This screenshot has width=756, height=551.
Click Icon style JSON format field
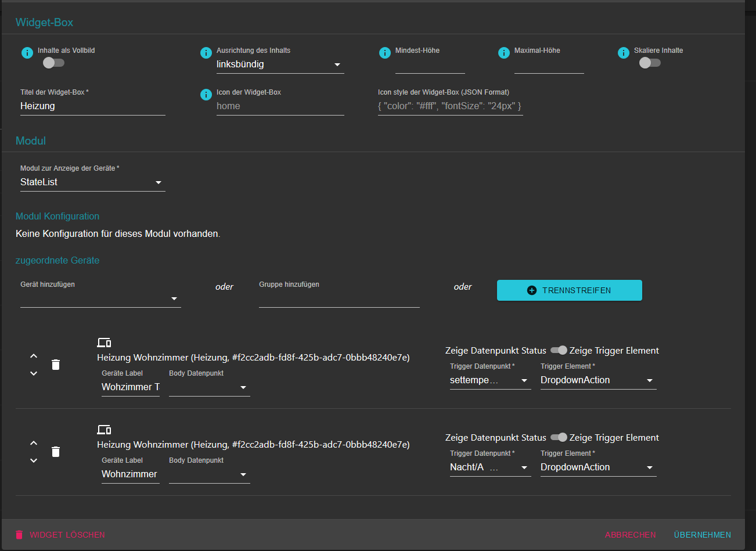coord(451,106)
